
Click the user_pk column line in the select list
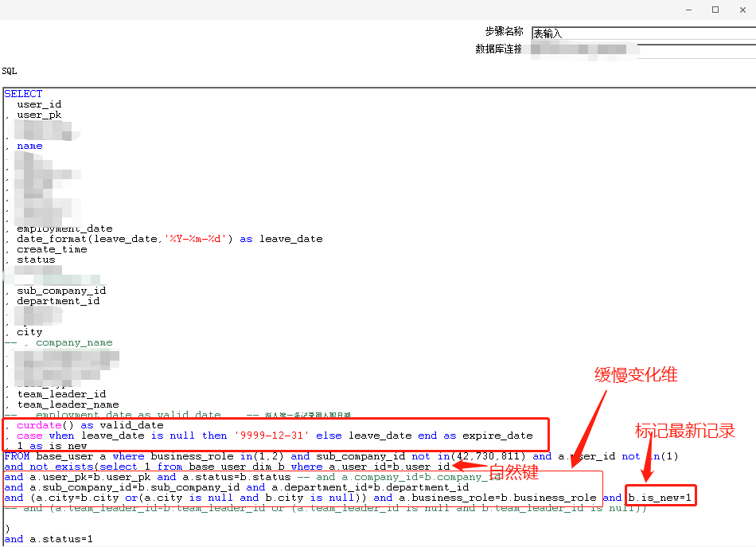pyautogui.click(x=39, y=115)
